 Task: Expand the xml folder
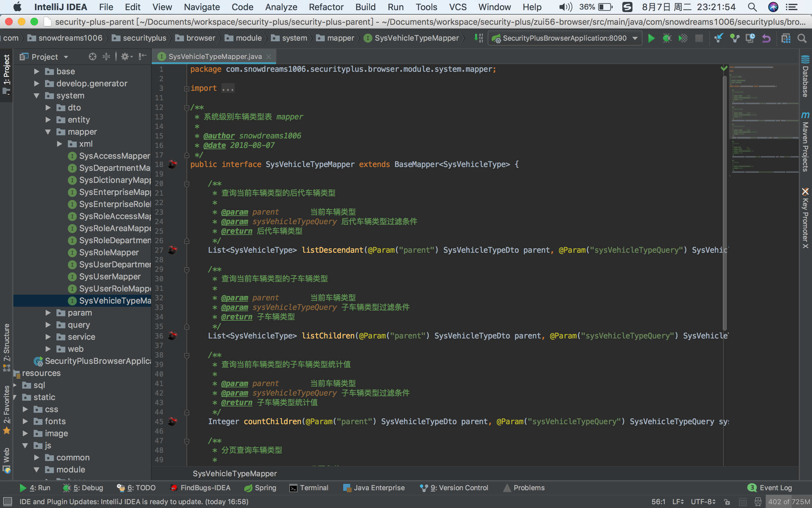[x=59, y=144]
